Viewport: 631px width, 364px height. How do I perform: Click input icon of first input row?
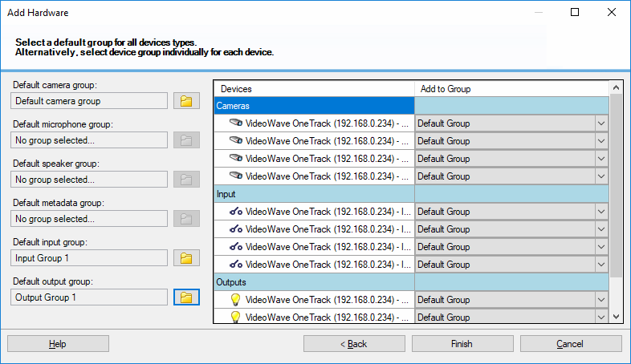pyautogui.click(x=236, y=212)
